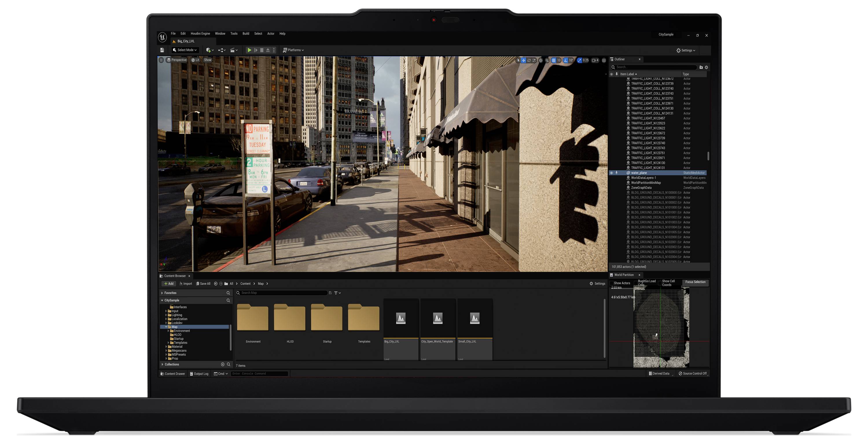Open the Build menu
This screenshot has width=868, height=444.
tap(246, 34)
